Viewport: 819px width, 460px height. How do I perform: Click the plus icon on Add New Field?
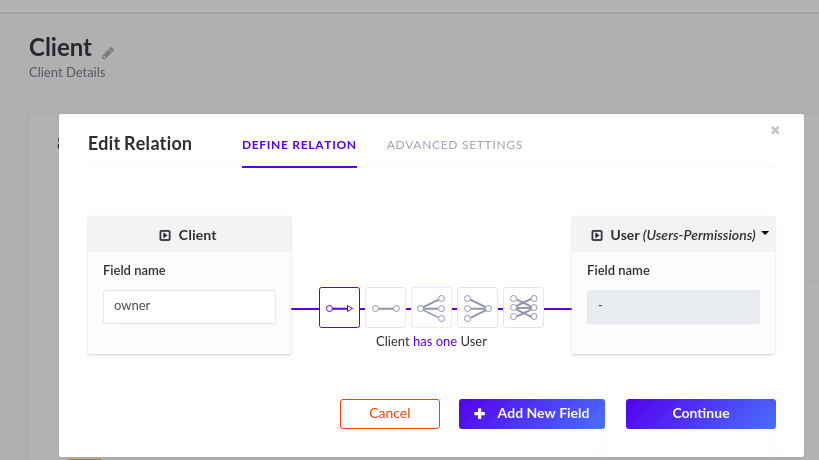(x=479, y=414)
